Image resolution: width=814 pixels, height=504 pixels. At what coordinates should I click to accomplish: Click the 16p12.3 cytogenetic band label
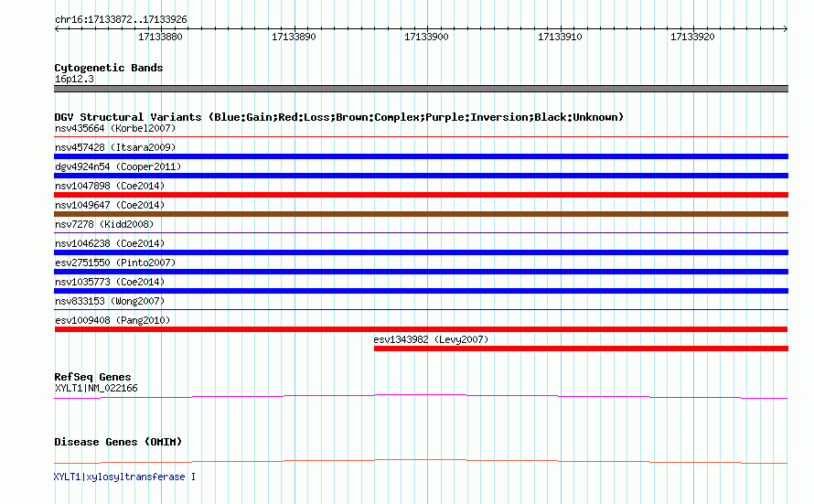(74, 79)
